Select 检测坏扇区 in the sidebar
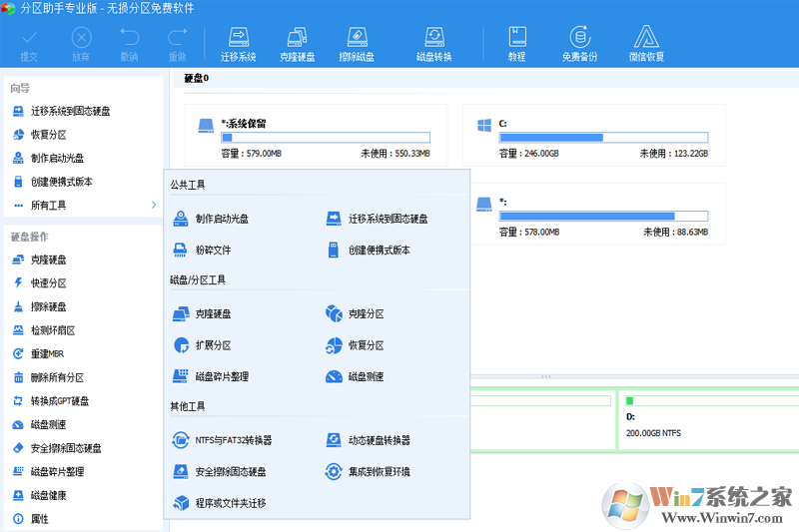Screen dimensions: 799x532 (44, 330)
